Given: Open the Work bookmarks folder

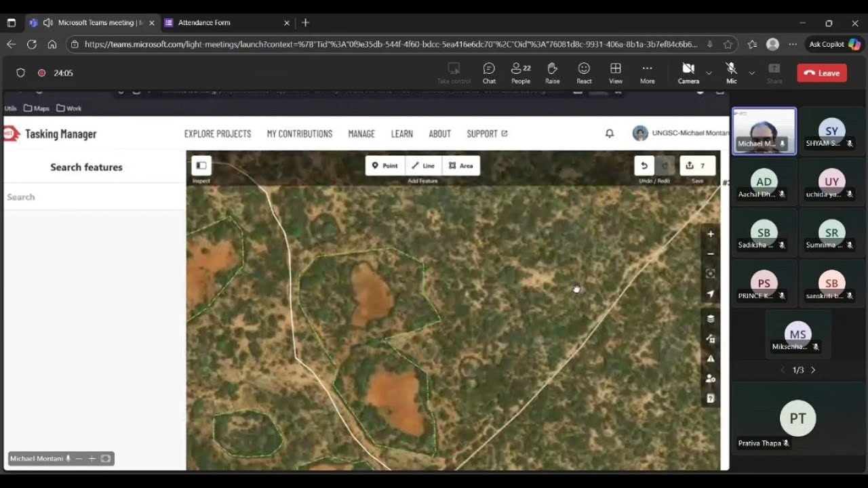Looking at the screenshot, I should (x=69, y=108).
